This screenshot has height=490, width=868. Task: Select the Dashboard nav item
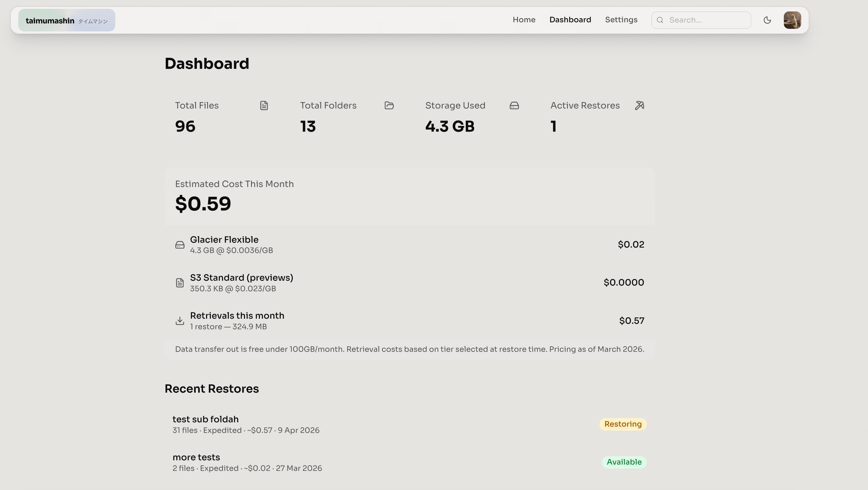click(x=570, y=19)
